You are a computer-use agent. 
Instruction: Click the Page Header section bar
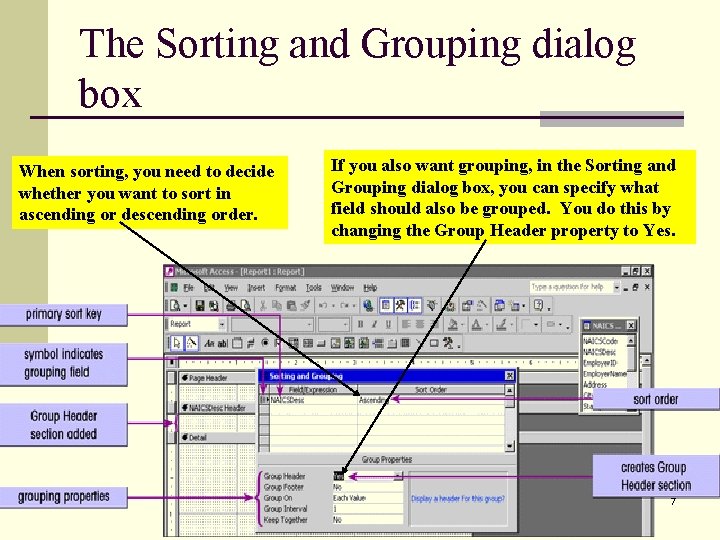(217, 378)
